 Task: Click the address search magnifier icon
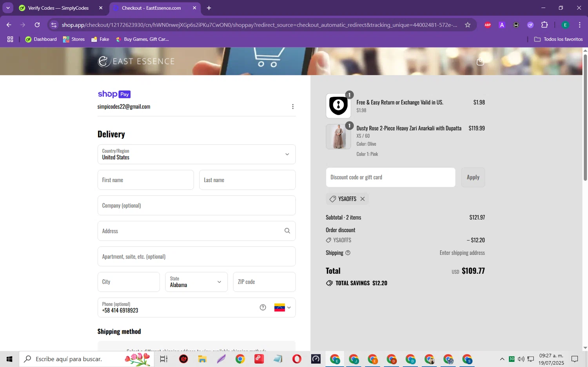click(x=287, y=231)
